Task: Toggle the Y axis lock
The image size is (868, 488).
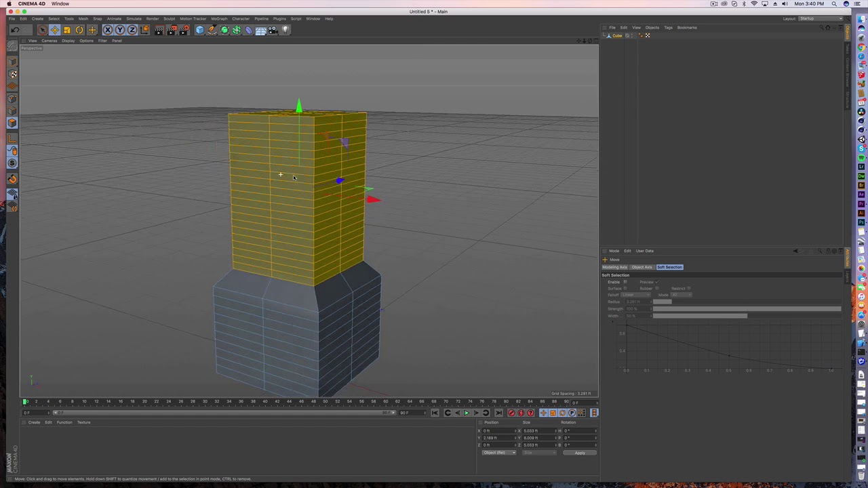Action: coord(119,30)
